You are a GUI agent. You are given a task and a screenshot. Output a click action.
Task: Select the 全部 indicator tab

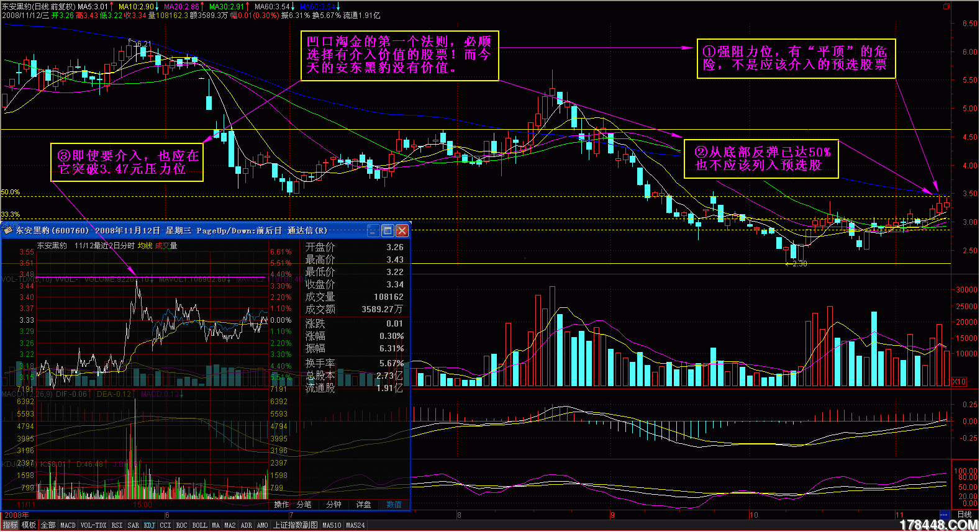(x=48, y=525)
